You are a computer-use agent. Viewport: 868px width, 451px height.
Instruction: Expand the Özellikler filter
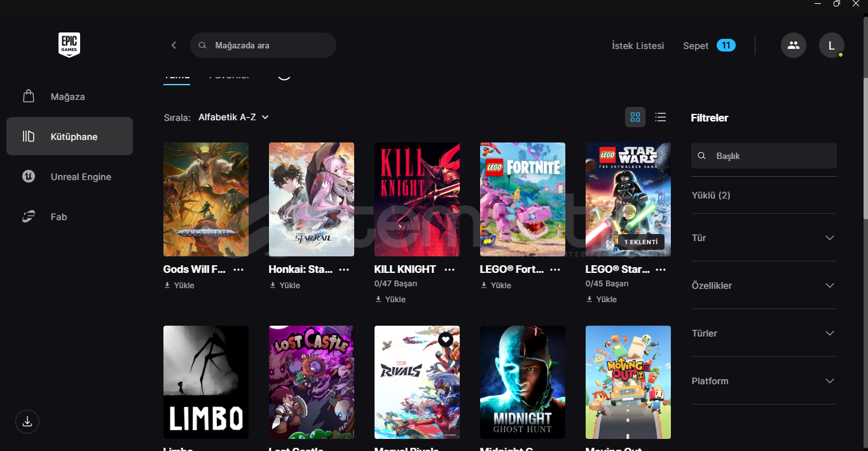click(764, 286)
